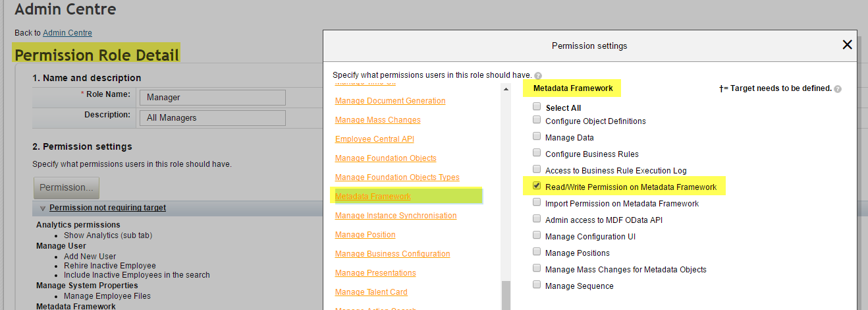
Task: Click the Permission... button
Action: click(x=67, y=187)
